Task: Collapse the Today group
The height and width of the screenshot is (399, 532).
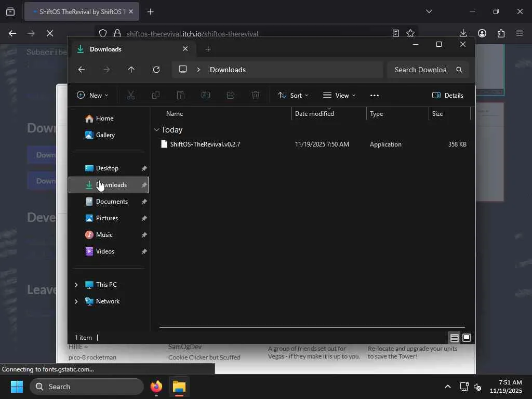Action: pyautogui.click(x=156, y=129)
